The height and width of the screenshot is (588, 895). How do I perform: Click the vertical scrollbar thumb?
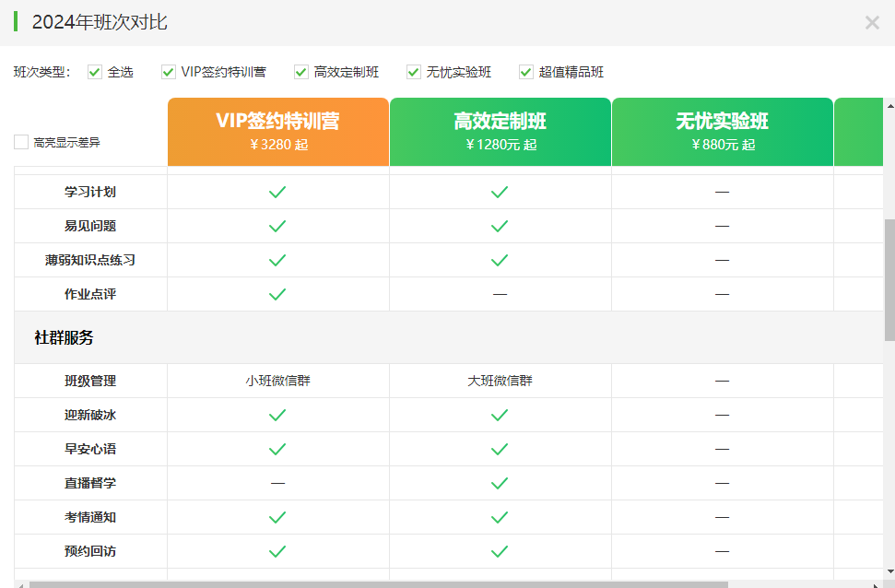[889, 279]
